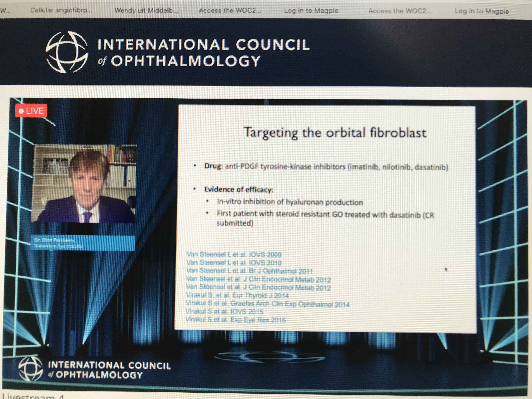The width and height of the screenshot is (532, 399).
Task: Select the second 'Access the WOC2...' tab
Action: pos(400,11)
